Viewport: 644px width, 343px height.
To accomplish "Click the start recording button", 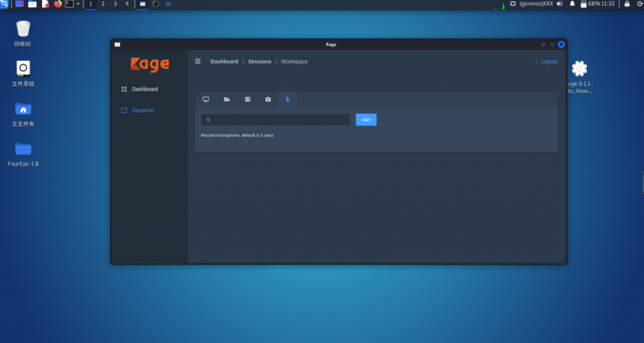I will tap(366, 120).
